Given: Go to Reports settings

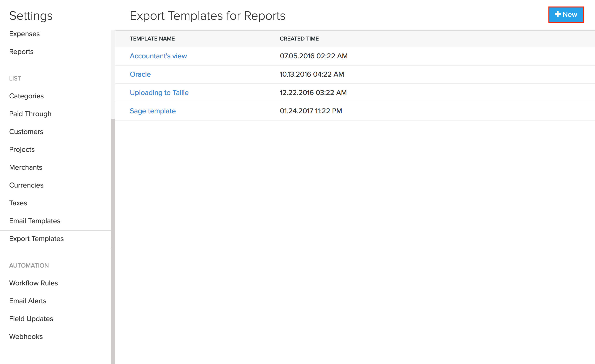Looking at the screenshot, I should (21, 52).
